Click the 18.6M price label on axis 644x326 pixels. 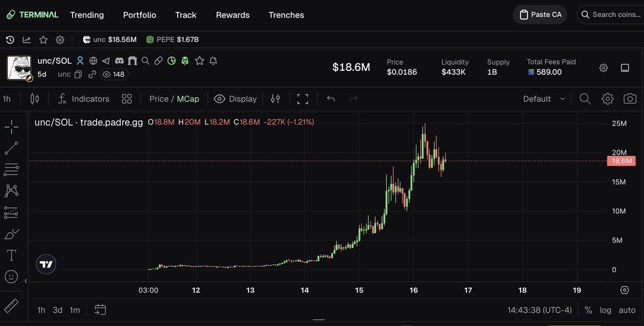click(621, 161)
